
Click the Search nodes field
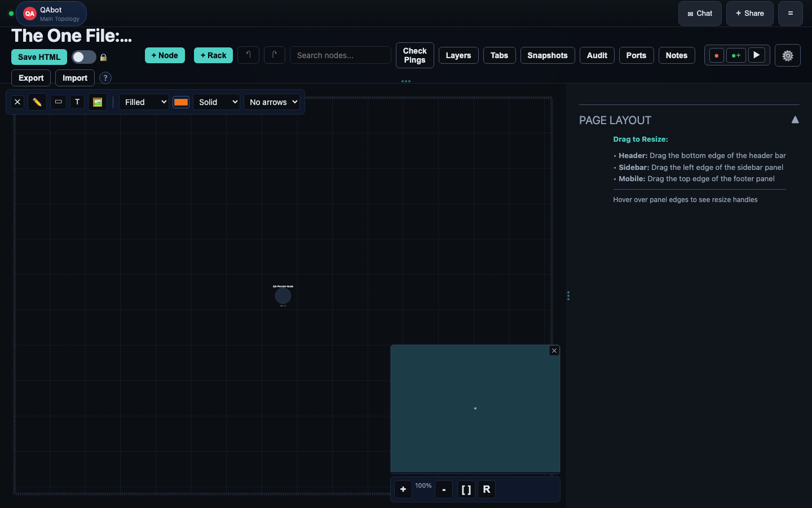pyautogui.click(x=341, y=55)
